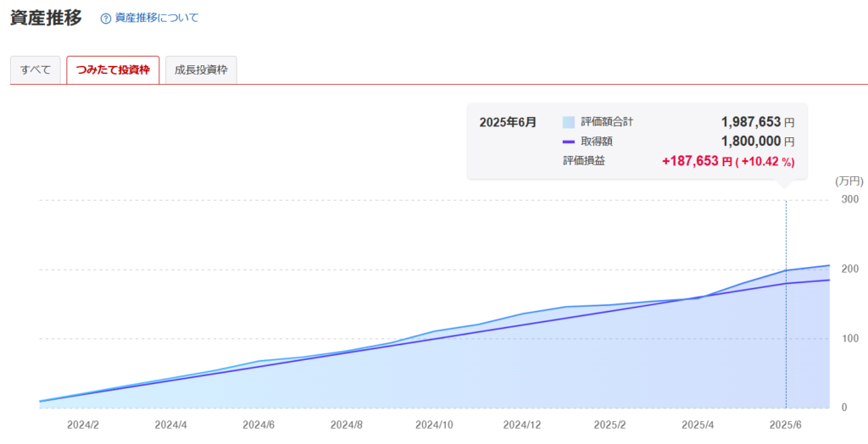Select the 2025/4 date axis label
The width and height of the screenshot is (868, 444).
(698, 425)
